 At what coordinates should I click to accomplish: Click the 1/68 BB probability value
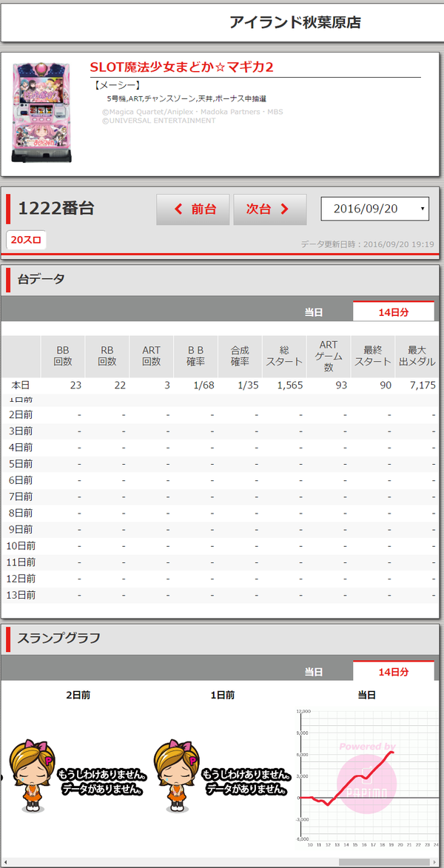(204, 386)
